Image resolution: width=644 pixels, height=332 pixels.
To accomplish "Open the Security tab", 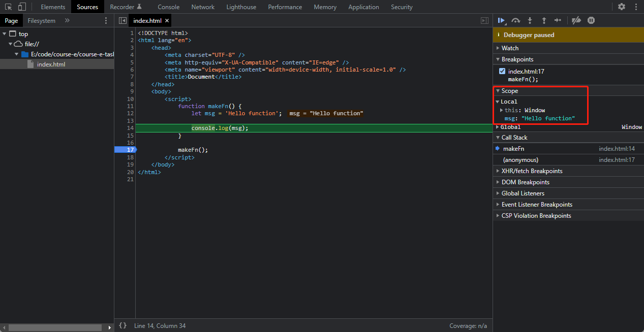I will (402, 7).
